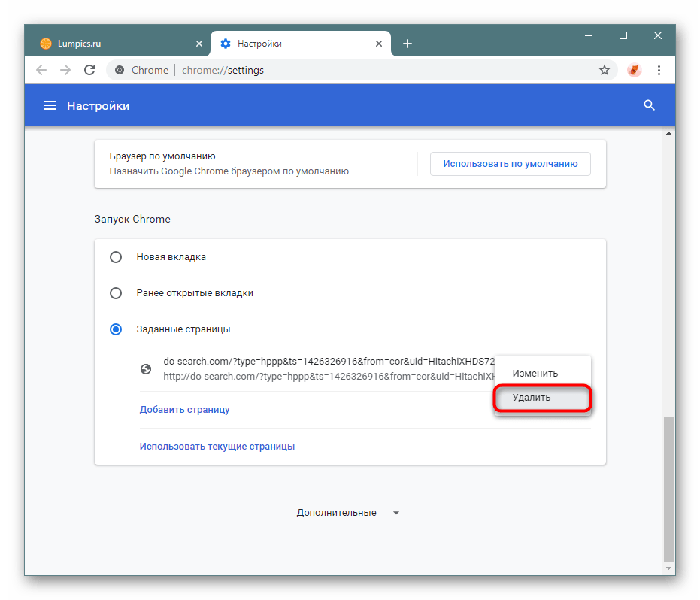Close the Настройки tab

point(379,44)
